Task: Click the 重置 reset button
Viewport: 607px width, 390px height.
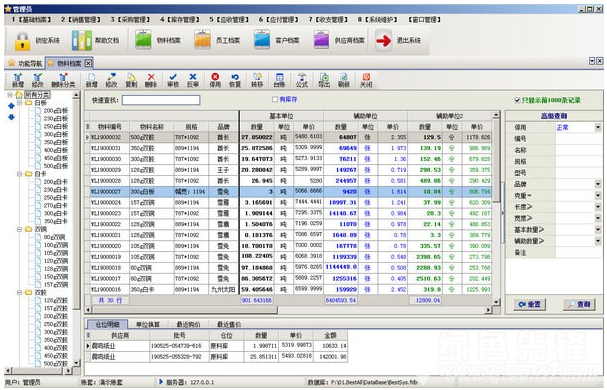Action: (x=529, y=305)
